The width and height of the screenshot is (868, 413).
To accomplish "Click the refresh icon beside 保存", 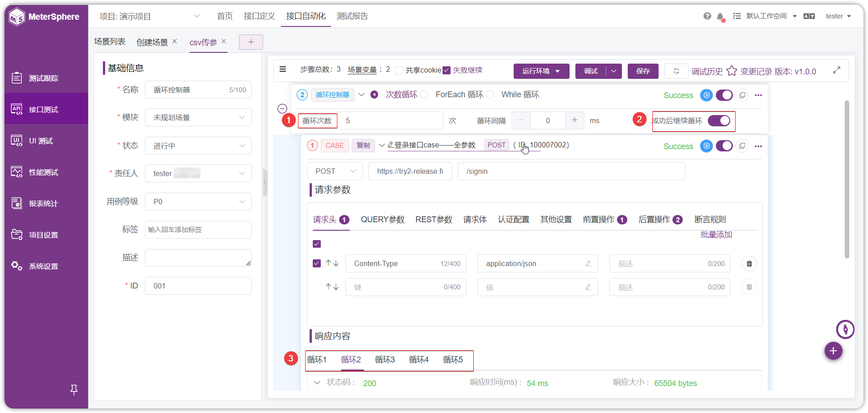I will [676, 71].
